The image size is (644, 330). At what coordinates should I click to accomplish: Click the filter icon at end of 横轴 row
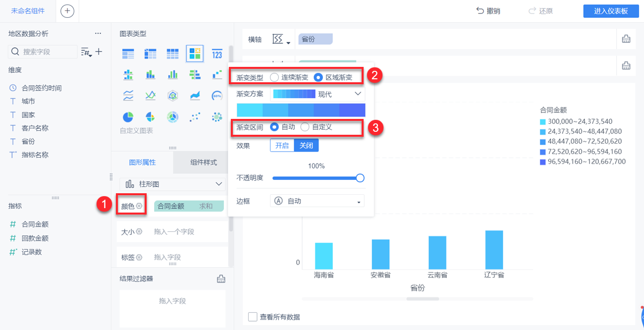626,39
